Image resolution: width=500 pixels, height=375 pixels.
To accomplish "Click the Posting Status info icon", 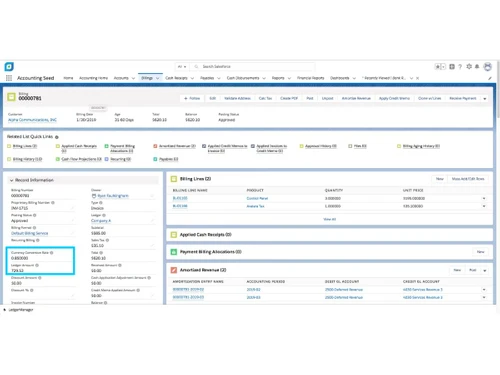I will tap(35, 215).
